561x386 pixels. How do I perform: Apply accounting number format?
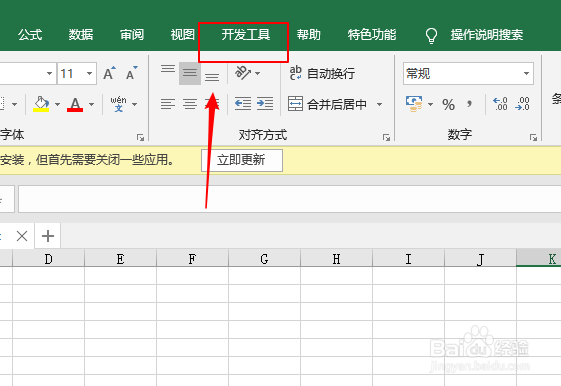click(x=414, y=104)
